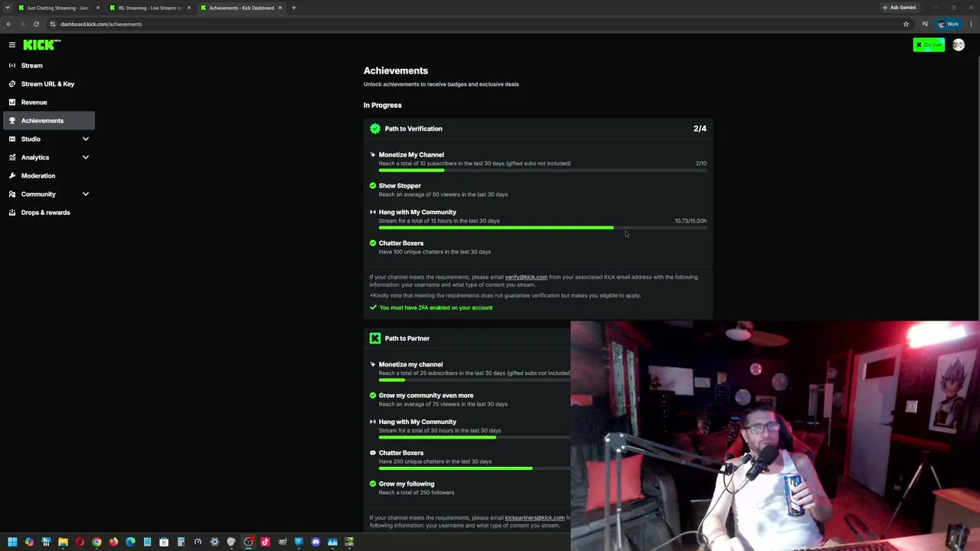The image size is (980, 551).
Task: Launch File Explorer from the taskbar
Action: [x=63, y=542]
